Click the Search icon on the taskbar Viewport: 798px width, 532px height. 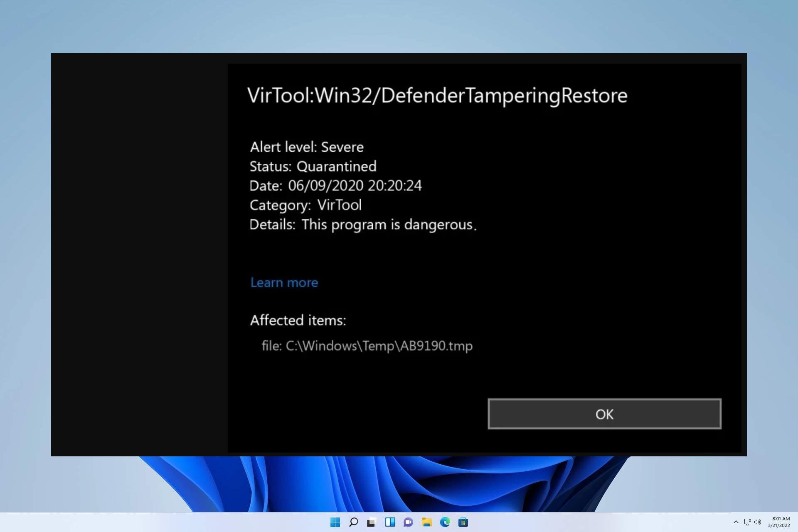pos(354,522)
